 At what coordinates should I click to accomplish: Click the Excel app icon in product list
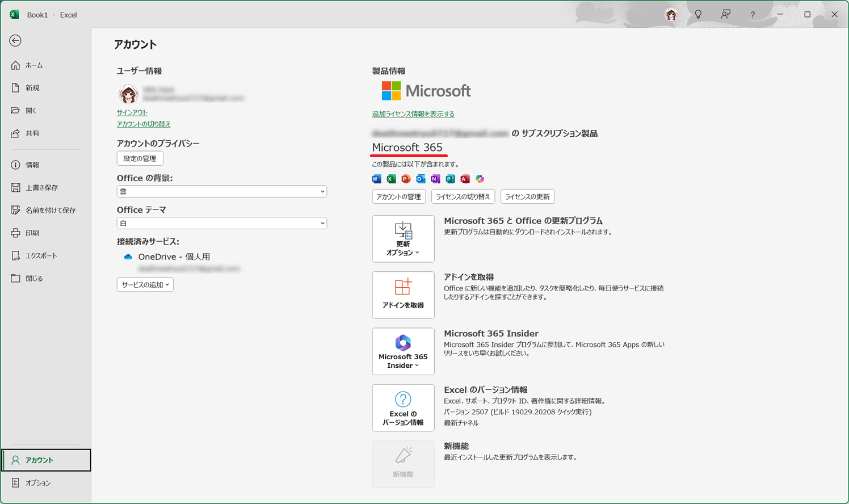pyautogui.click(x=392, y=179)
